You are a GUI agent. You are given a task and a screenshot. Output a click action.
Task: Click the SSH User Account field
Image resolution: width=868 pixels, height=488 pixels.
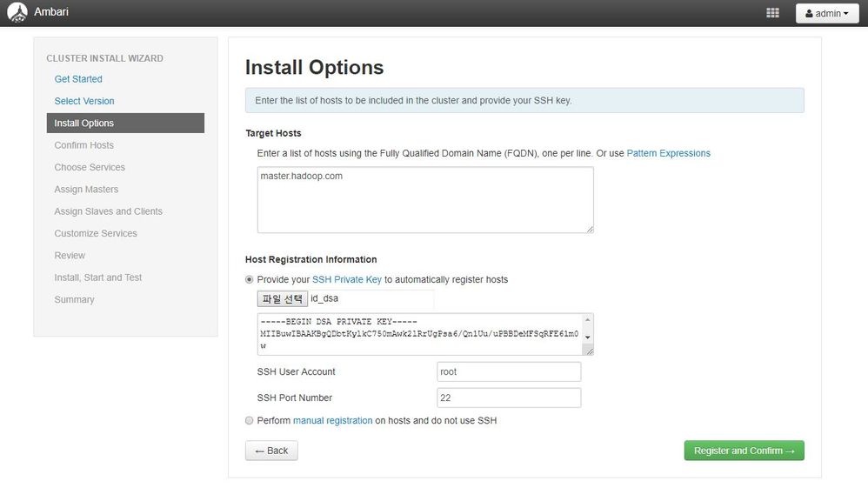[509, 371]
